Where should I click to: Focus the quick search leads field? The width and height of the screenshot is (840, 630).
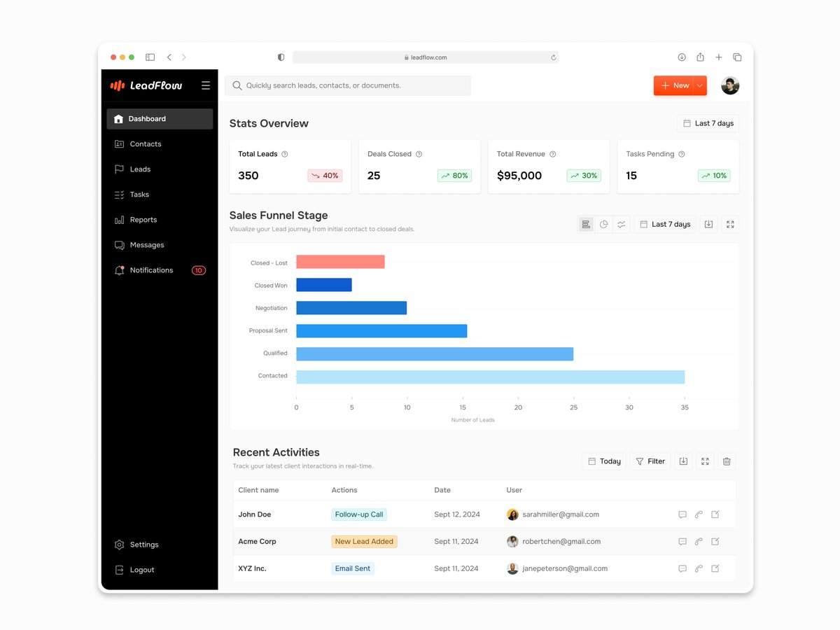click(348, 85)
